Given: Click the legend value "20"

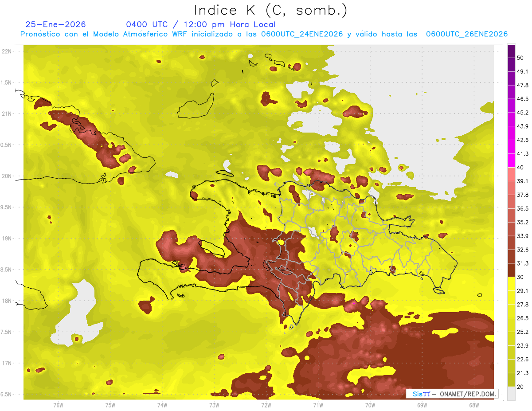Looking at the screenshot, I should 521,387.
